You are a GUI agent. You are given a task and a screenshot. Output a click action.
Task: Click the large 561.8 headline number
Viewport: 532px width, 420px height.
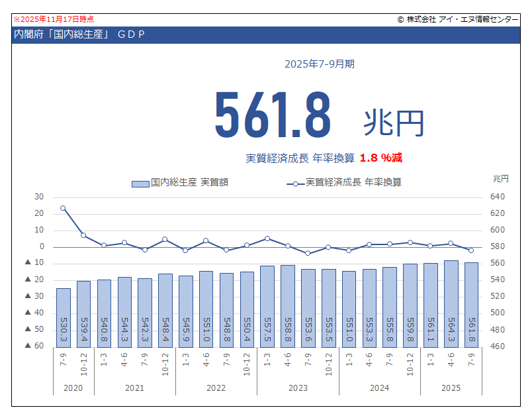click(272, 115)
